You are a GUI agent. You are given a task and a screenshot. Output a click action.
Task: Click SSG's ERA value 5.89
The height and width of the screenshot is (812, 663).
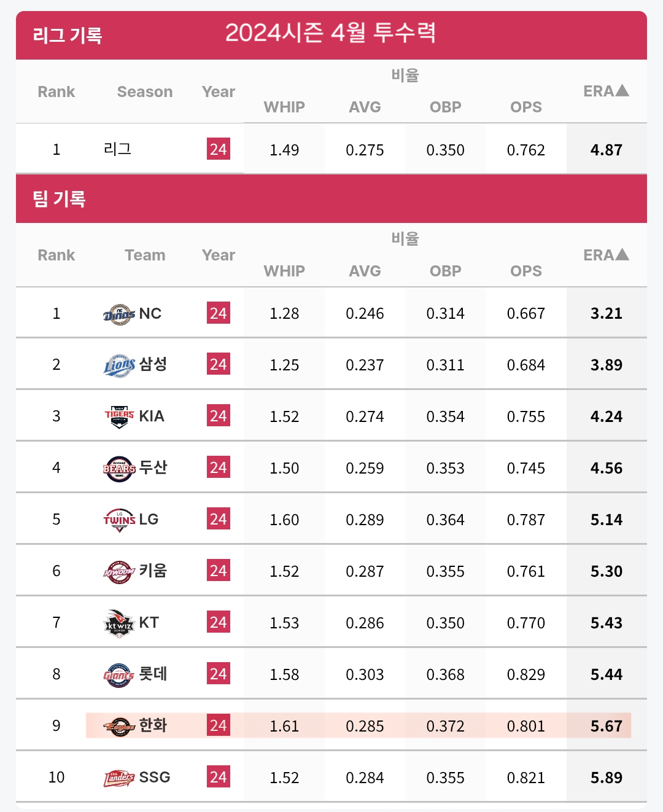pos(607,778)
